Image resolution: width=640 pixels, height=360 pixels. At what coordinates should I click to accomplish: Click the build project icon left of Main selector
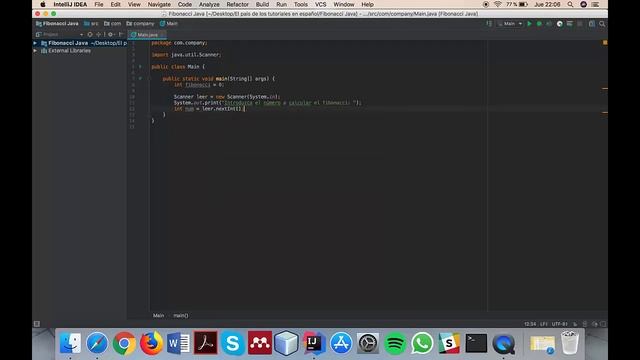pyautogui.click(x=489, y=24)
